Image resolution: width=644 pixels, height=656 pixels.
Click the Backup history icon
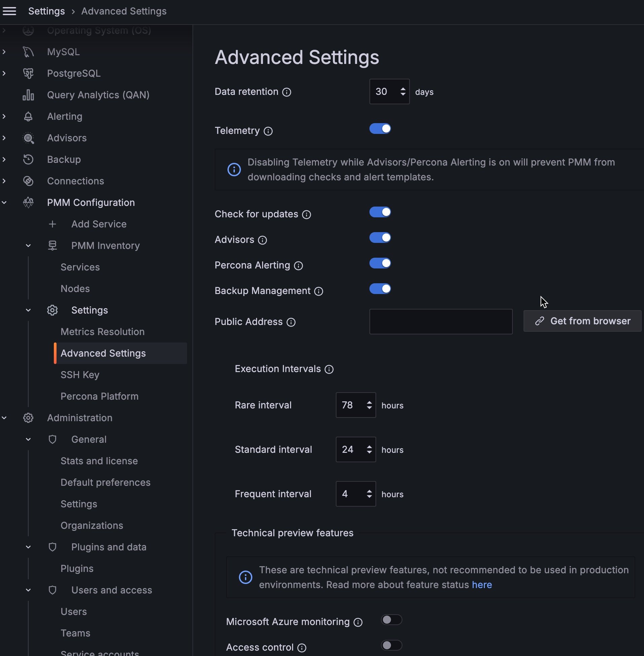click(28, 159)
